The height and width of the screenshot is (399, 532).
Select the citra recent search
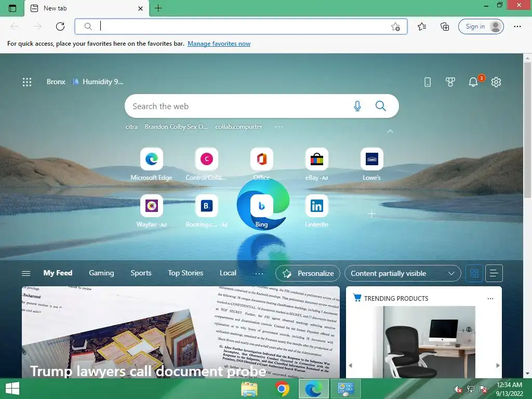pyautogui.click(x=131, y=127)
